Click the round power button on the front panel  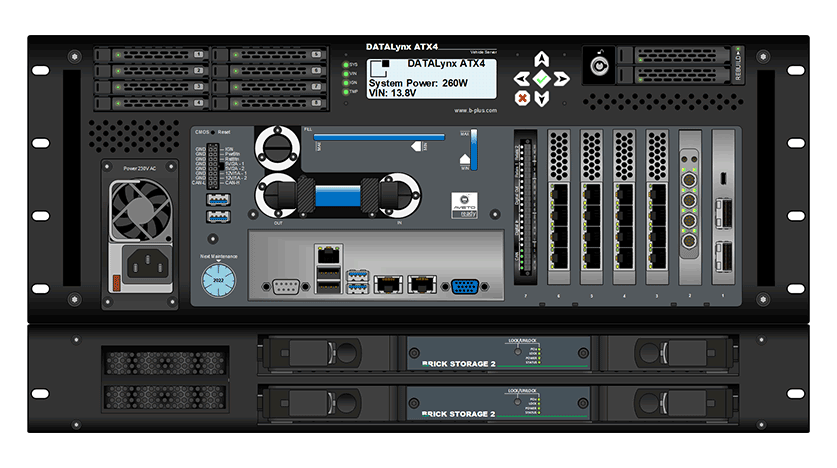599,67
